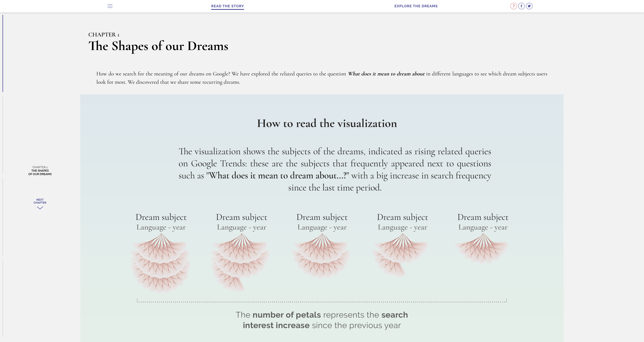This screenshot has height=342, width=644.
Task: Share via the Twitter bird icon
Action: (x=529, y=6)
